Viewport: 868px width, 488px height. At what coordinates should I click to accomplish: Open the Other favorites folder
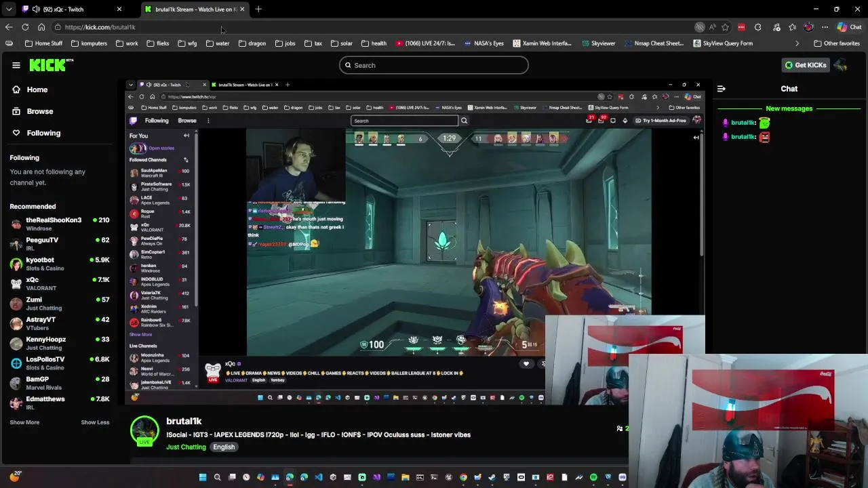click(x=835, y=43)
